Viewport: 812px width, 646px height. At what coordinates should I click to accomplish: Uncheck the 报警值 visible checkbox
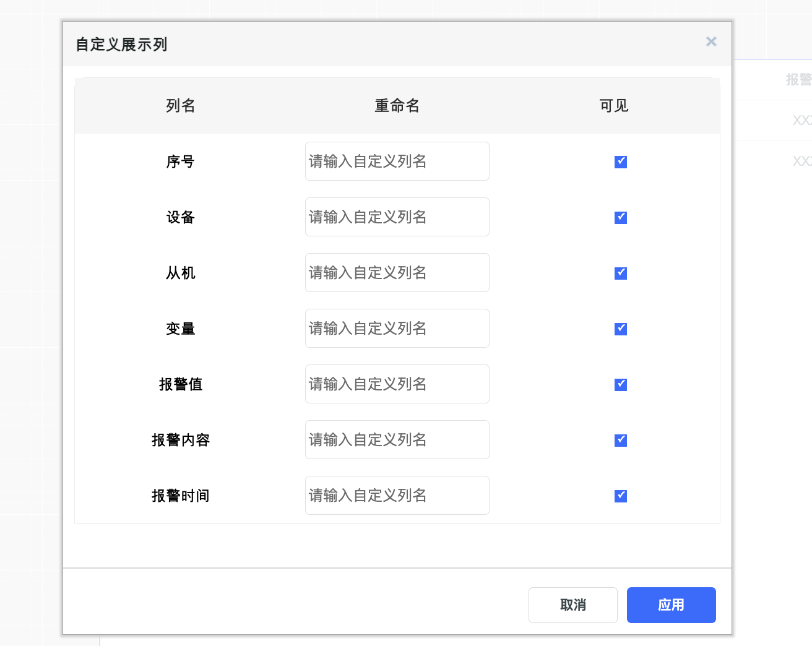tap(621, 384)
